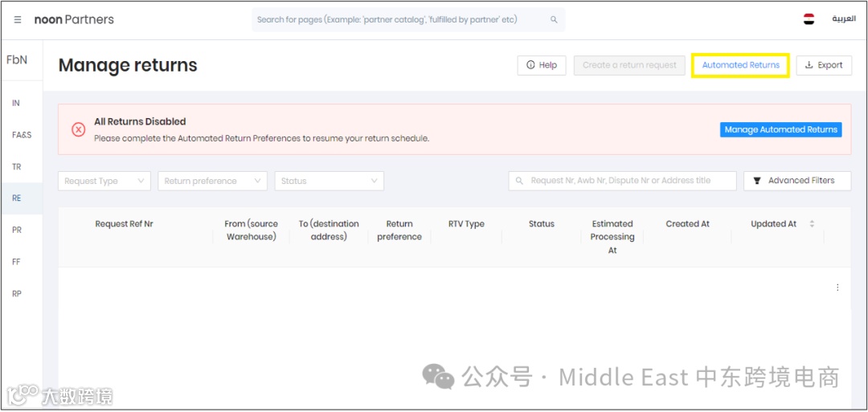The image size is (868, 412).
Task: Focus the page search field
Action: pos(408,20)
